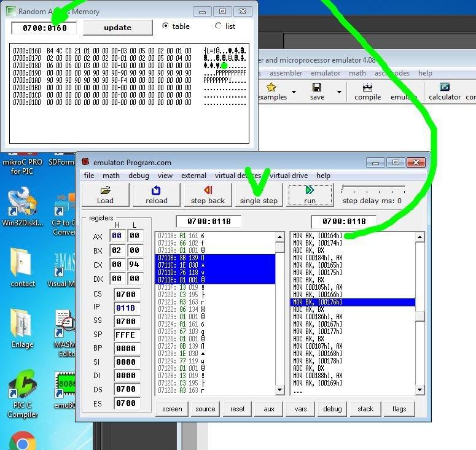Click the source button
Screen dimensions: 476x450
click(205, 409)
